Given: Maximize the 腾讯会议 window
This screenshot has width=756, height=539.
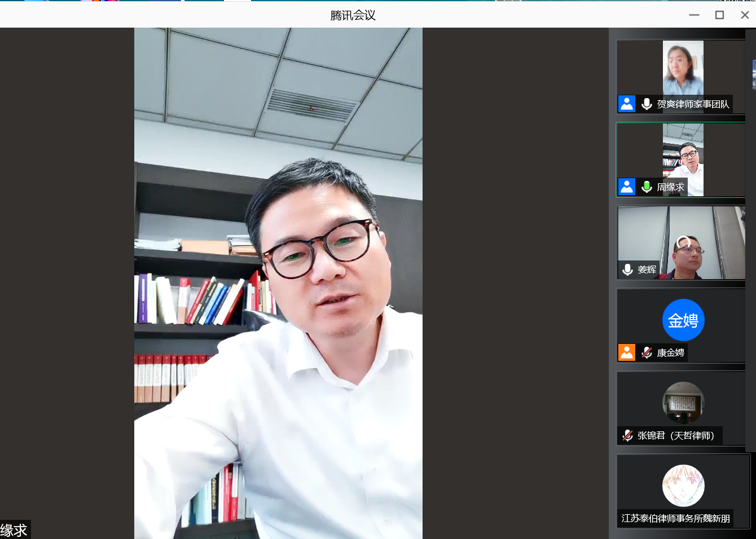Looking at the screenshot, I should [x=719, y=15].
